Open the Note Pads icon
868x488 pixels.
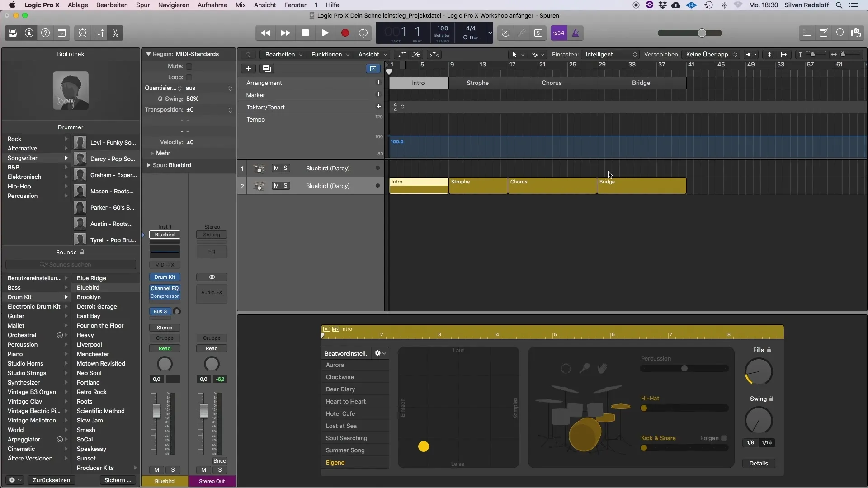tap(823, 33)
